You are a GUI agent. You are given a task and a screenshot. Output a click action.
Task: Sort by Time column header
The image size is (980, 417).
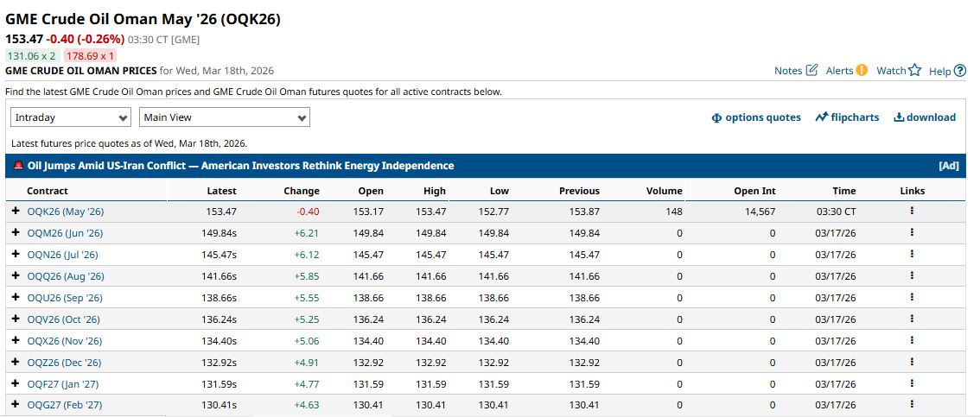pos(844,191)
